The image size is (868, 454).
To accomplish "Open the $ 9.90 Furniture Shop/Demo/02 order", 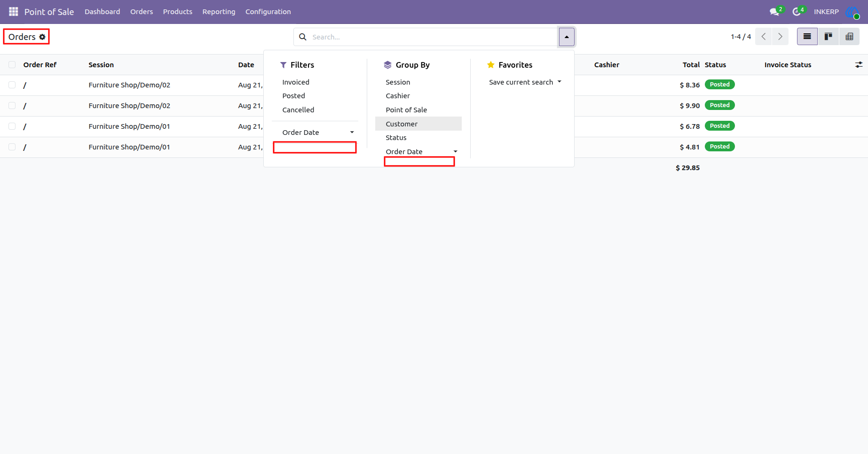I will tap(129, 106).
